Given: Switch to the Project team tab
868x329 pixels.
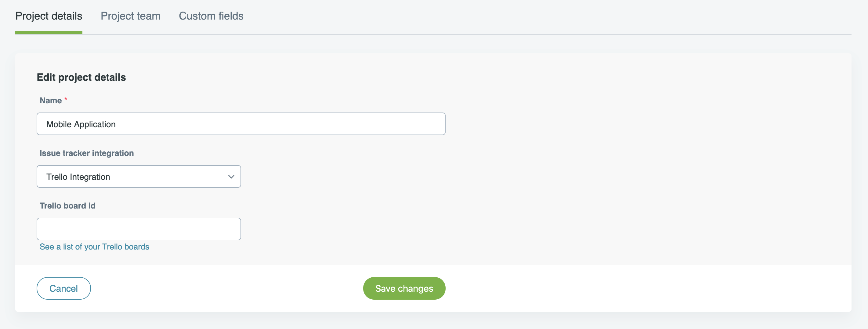Looking at the screenshot, I should pyautogui.click(x=130, y=16).
